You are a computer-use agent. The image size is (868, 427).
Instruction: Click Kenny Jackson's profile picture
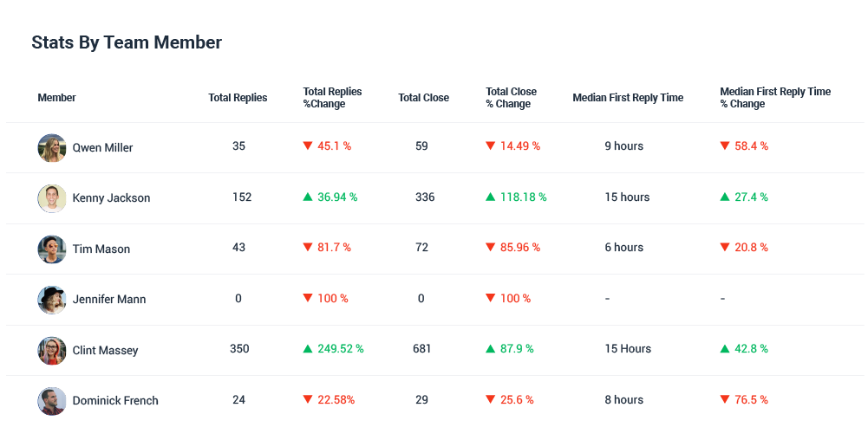[x=52, y=198]
